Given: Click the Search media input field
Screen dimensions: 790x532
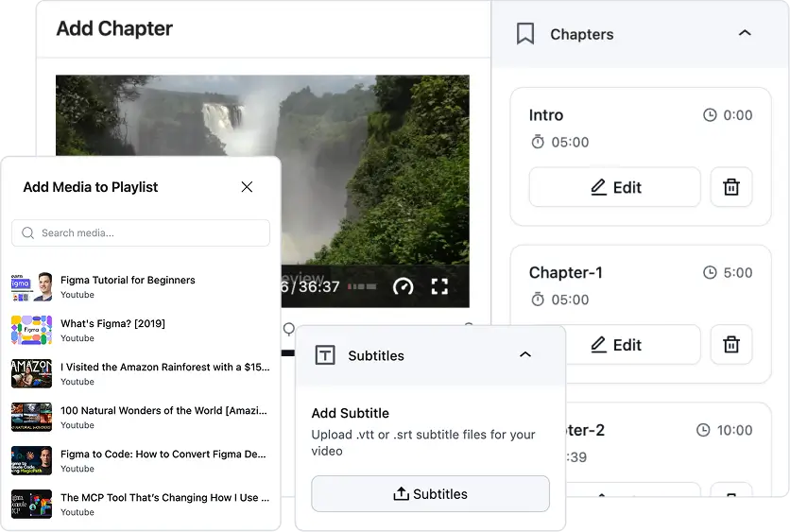Looking at the screenshot, I should tap(142, 233).
